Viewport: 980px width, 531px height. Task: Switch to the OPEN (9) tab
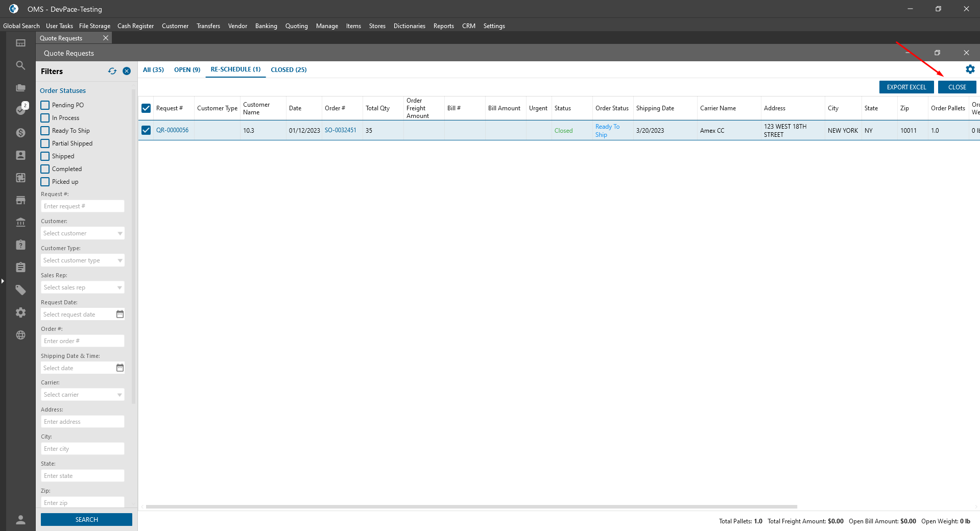(x=187, y=69)
